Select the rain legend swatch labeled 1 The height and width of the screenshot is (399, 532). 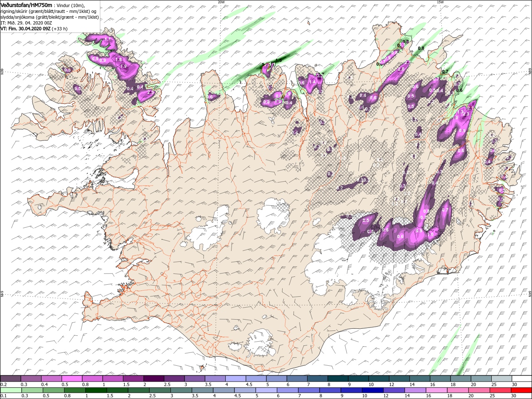96,390
